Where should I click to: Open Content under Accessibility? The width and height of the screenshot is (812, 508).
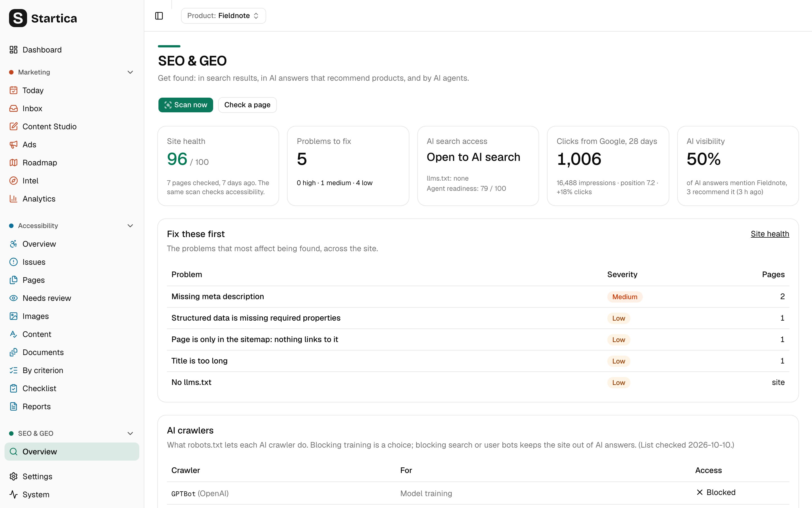click(x=72, y=334)
